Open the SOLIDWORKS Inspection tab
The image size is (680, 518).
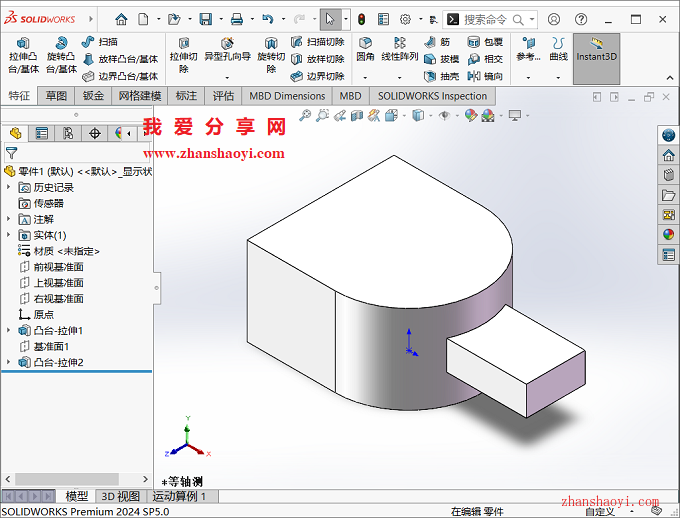click(x=432, y=96)
